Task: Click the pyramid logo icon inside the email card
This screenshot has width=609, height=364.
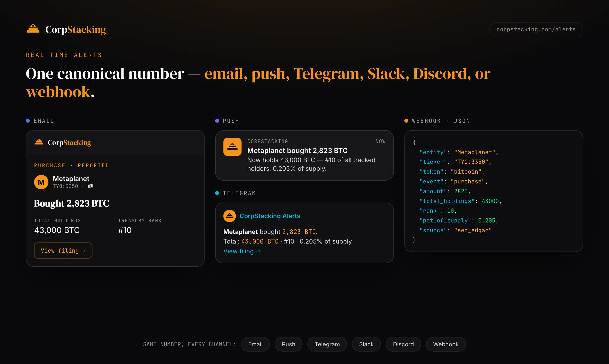Action: (x=39, y=142)
